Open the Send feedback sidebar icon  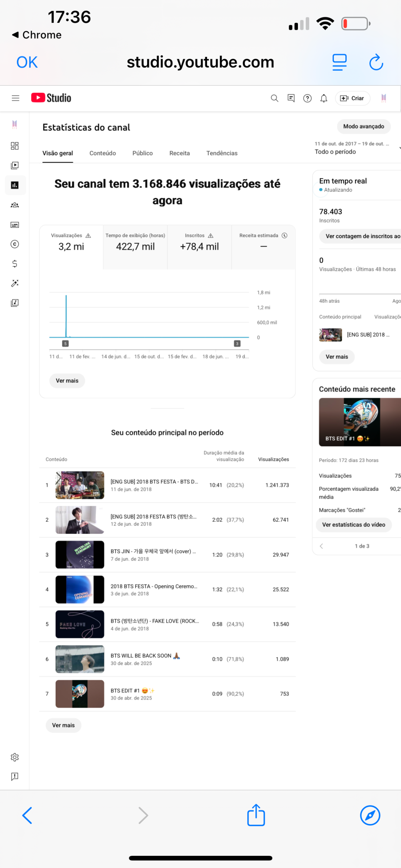tap(15, 776)
